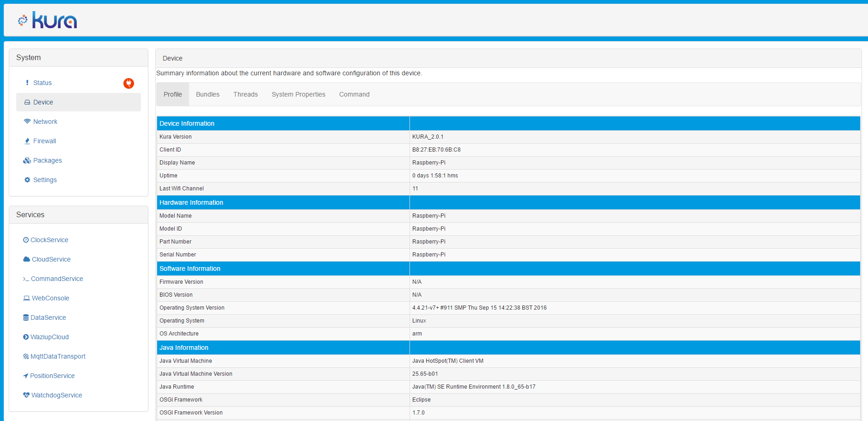
Task: Click the OSGI Framework Version value 1.7.0
Action: point(418,413)
